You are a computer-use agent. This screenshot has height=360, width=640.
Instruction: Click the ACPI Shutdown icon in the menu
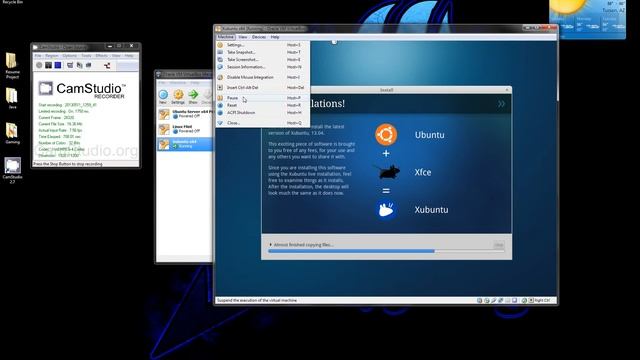click(220, 113)
